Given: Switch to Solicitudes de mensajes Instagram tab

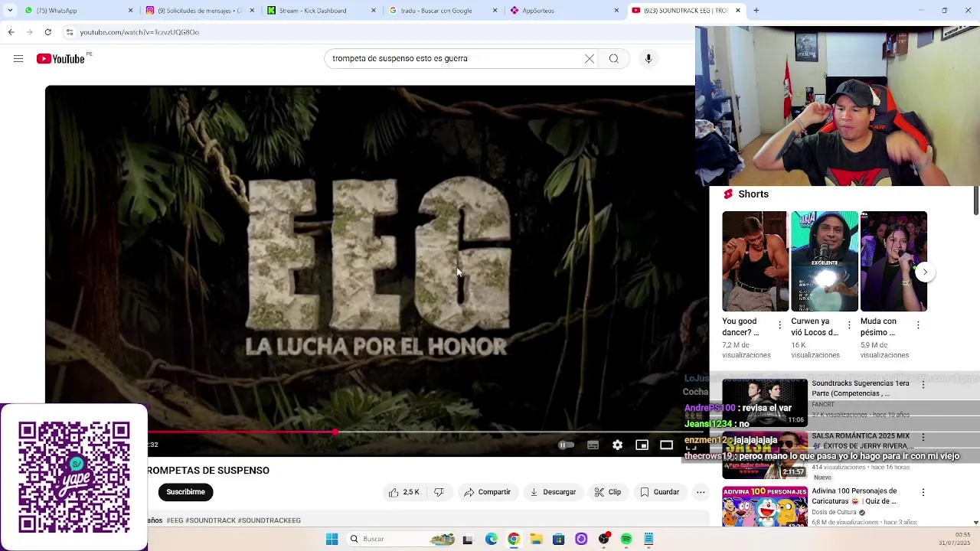Looking at the screenshot, I should (199, 11).
